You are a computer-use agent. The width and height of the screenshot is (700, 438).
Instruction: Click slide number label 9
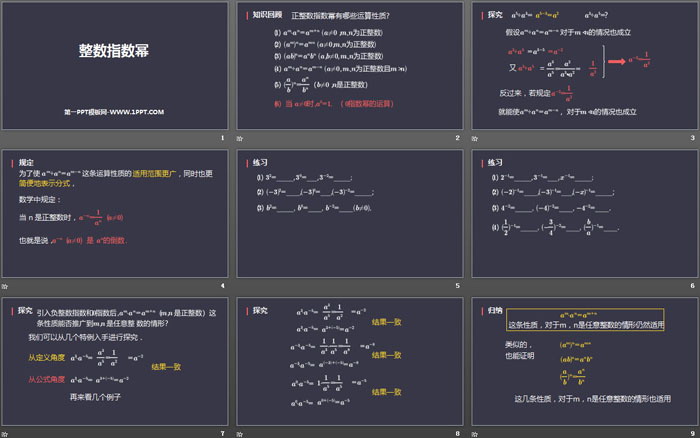coord(692,433)
